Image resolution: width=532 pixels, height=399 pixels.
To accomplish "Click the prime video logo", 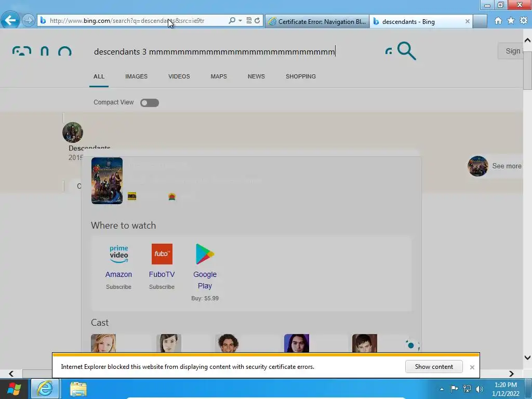I will (x=119, y=254).
